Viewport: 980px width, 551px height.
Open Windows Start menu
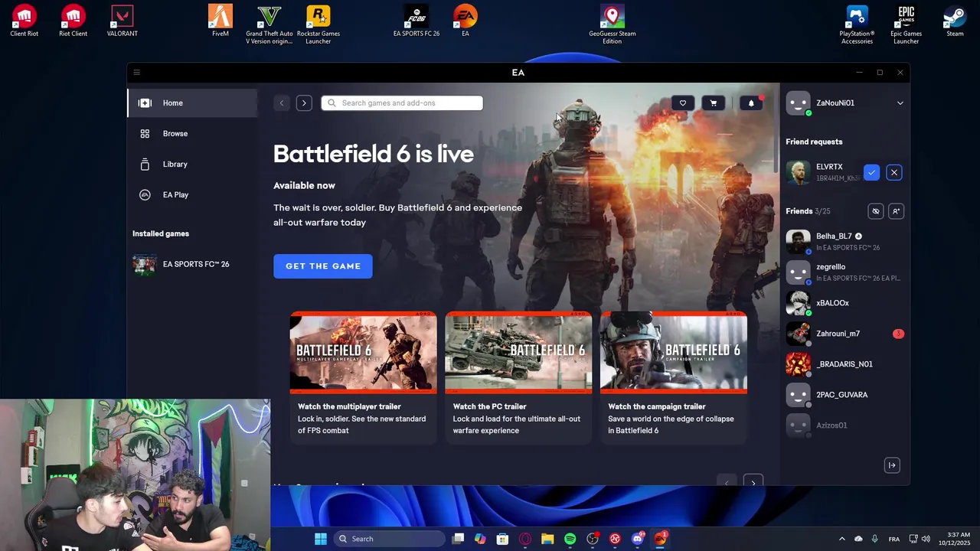[321, 539]
